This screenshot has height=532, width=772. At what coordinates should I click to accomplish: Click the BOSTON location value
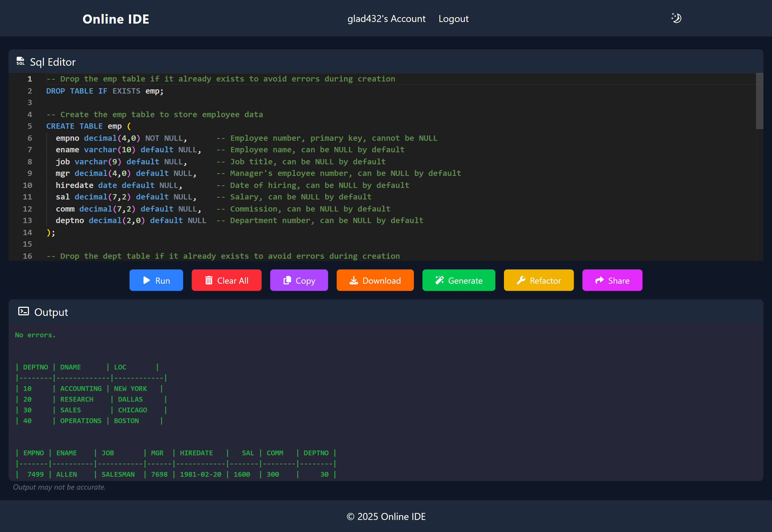[x=126, y=421]
